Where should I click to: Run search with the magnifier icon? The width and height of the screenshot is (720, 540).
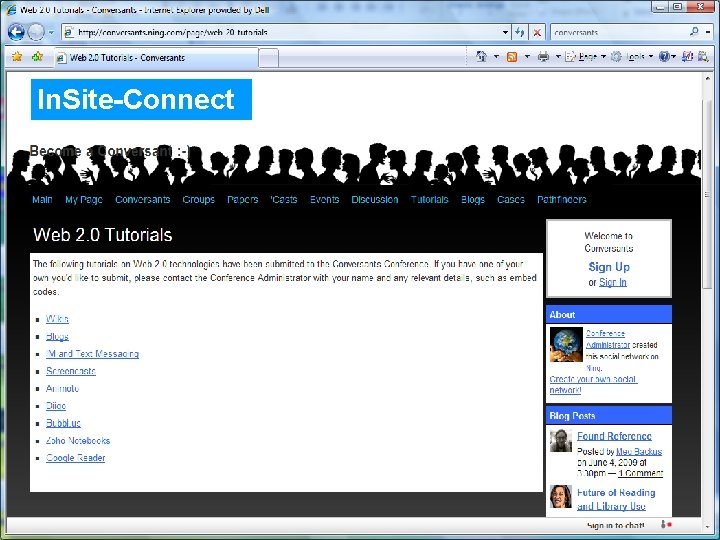[x=694, y=32]
